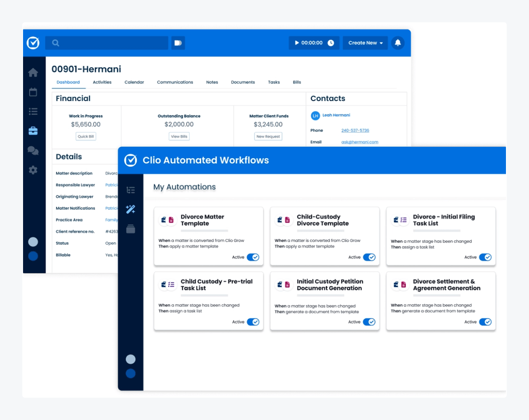Click the $5,650.00 Work in Progress value
Viewport: 529px width, 420px height.
pos(86,124)
